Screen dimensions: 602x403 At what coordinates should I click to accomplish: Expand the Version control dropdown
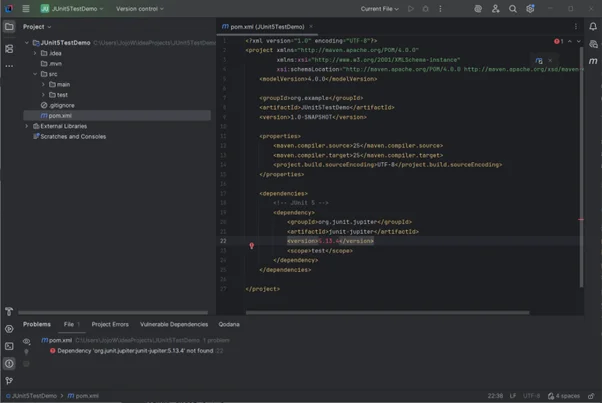click(139, 9)
